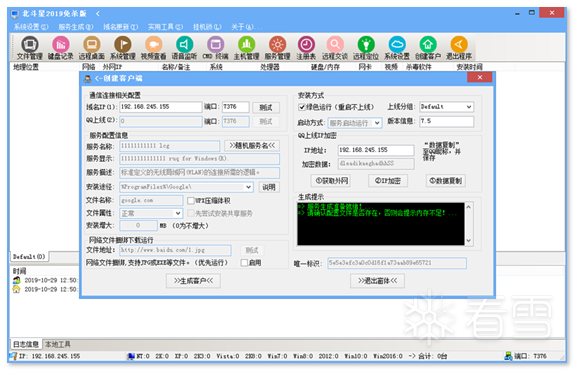Enable the 启用 network file checkbox

click(244, 263)
